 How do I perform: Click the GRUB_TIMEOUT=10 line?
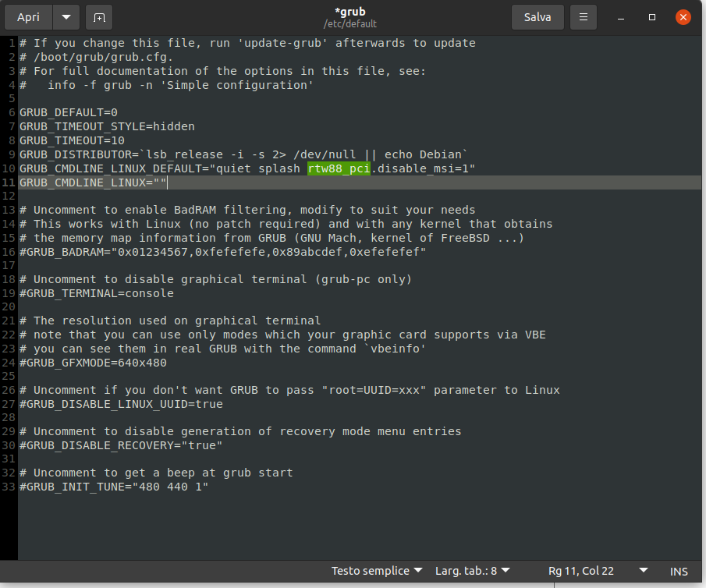pos(72,140)
